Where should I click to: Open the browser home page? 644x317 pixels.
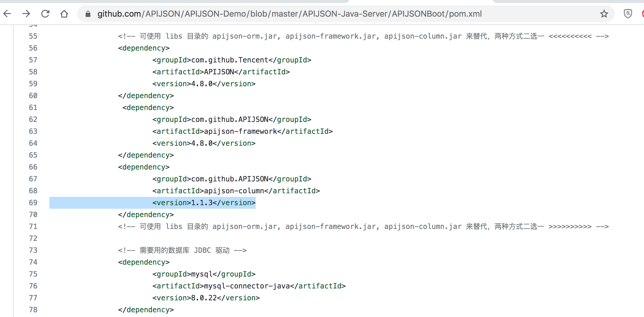pos(64,14)
